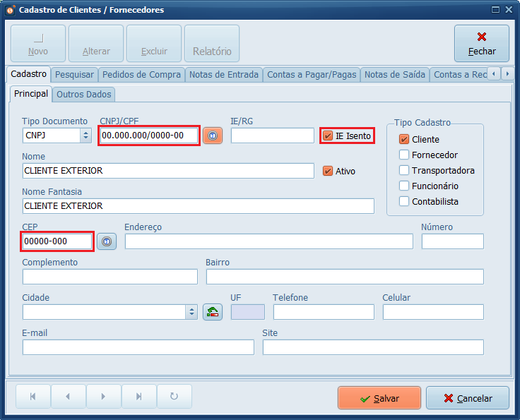
Task: Expand the Cidade dropdown list
Action: 191,312
